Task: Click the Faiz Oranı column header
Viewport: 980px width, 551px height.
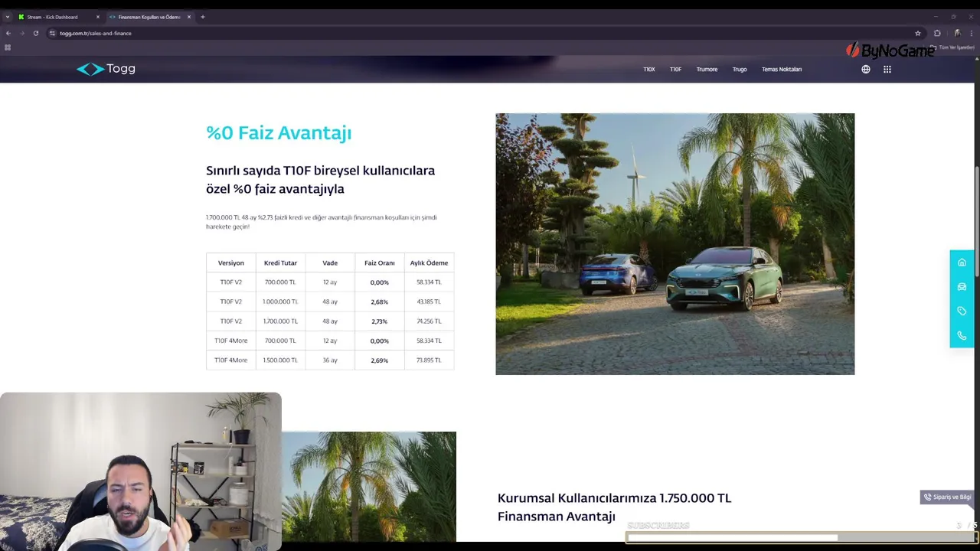Action: [380, 262]
